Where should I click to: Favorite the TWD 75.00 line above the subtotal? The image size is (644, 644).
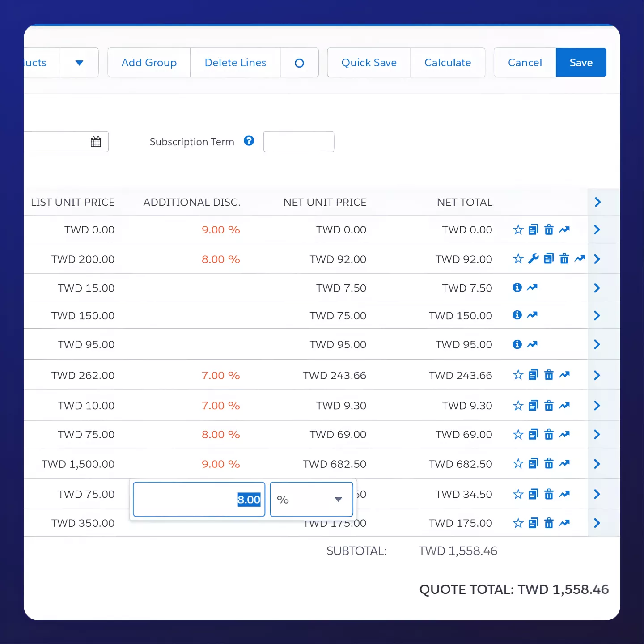click(518, 494)
